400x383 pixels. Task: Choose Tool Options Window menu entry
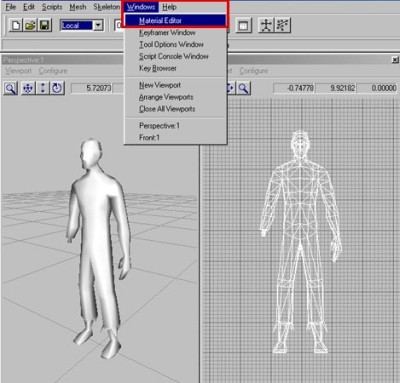[175, 44]
